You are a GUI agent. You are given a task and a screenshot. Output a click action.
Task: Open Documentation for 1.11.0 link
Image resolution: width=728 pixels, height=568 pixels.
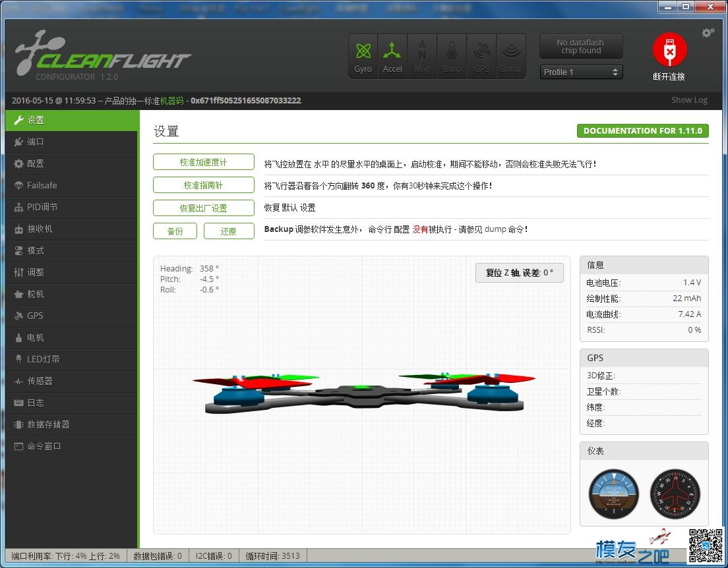pos(642,131)
